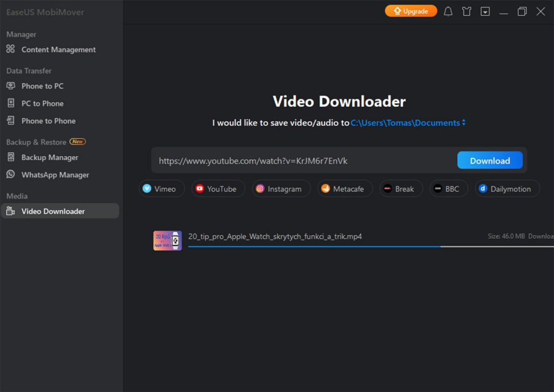Open the C:\Users\Tomas\Documents save path

coord(405,123)
